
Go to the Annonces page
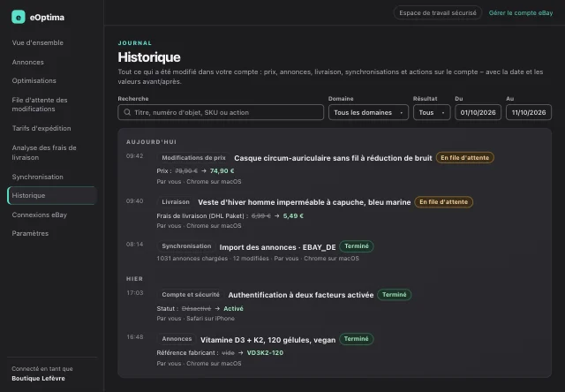[x=28, y=62]
